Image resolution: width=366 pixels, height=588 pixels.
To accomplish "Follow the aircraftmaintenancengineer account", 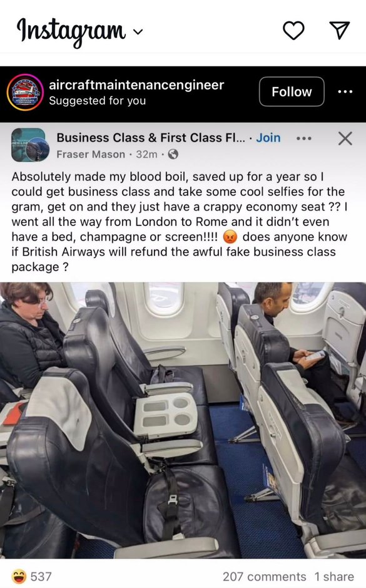I will 292,91.
